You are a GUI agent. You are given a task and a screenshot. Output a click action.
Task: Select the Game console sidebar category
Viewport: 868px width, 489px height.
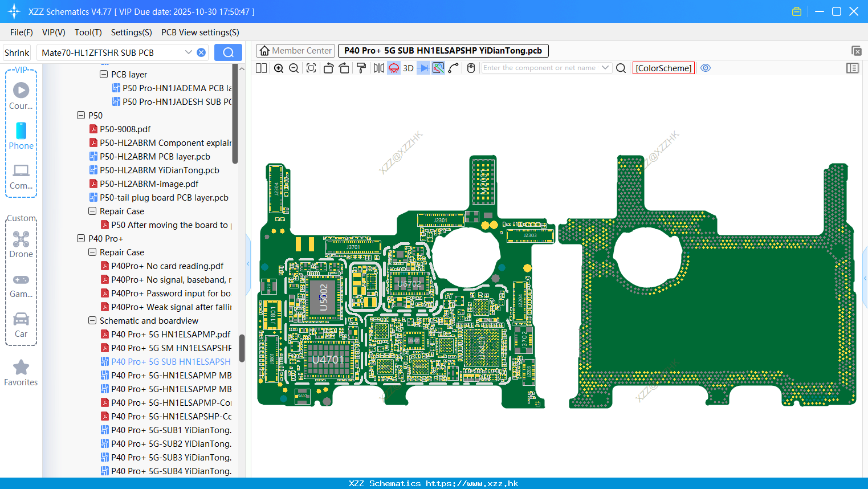click(21, 285)
